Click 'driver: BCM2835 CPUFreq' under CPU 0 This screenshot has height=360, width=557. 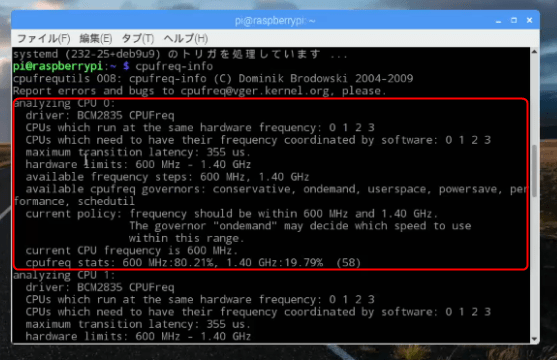pyautogui.click(x=100, y=115)
